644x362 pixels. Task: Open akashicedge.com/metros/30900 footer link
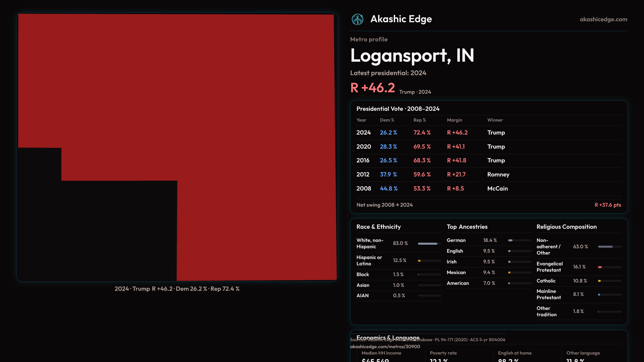(x=385, y=347)
